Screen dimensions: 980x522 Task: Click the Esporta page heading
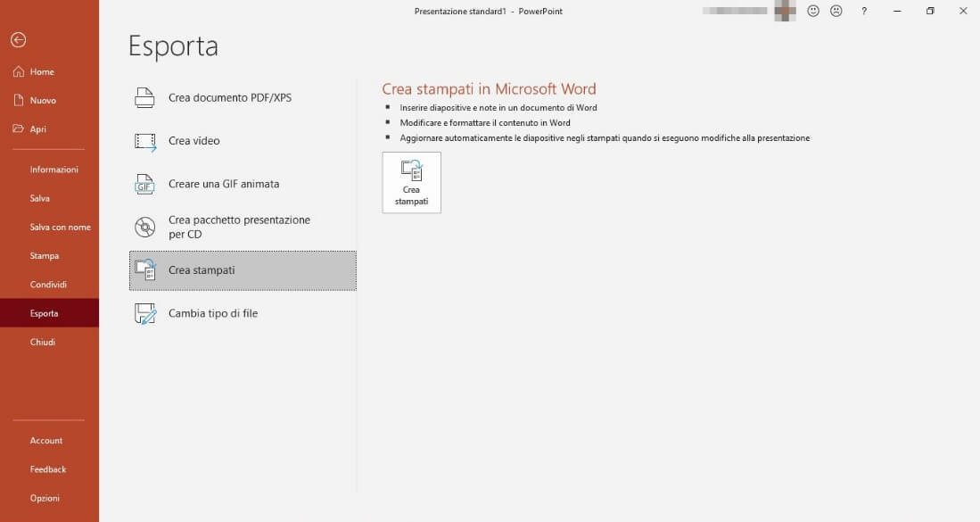click(173, 47)
